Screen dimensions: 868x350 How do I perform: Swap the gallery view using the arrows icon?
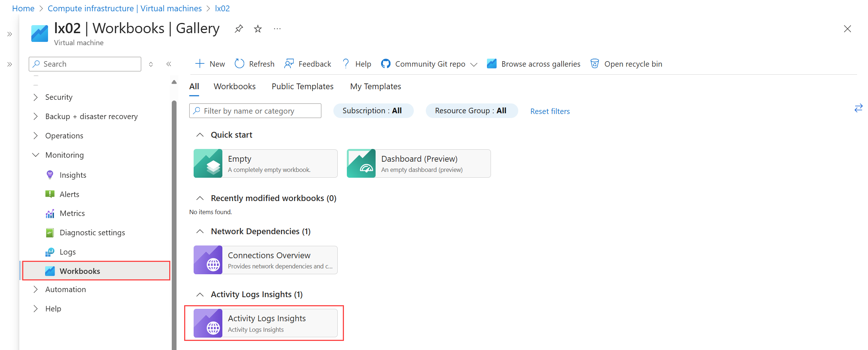[858, 108]
